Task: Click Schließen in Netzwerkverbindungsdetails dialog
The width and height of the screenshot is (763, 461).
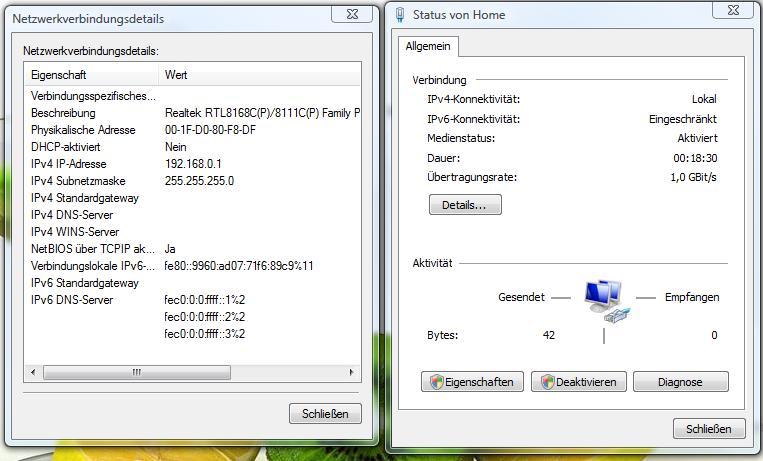Action: (326, 414)
